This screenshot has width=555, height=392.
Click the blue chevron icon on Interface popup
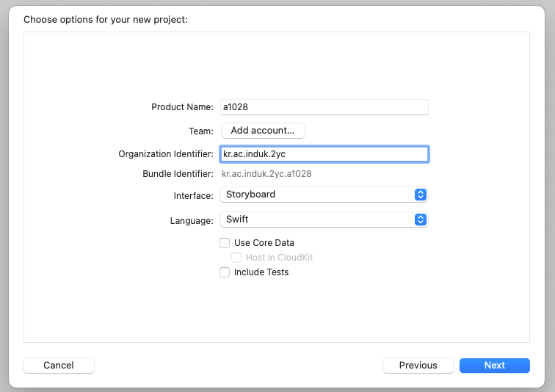point(421,195)
